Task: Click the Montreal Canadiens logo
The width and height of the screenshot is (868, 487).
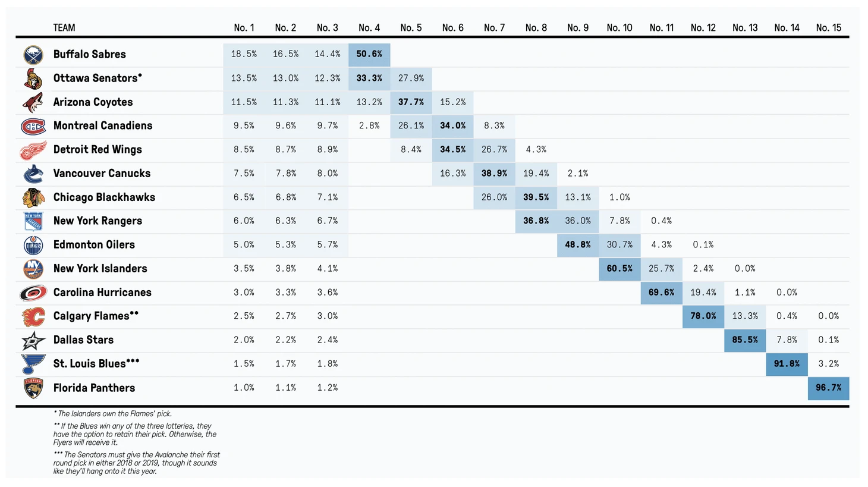Action: pyautogui.click(x=33, y=126)
